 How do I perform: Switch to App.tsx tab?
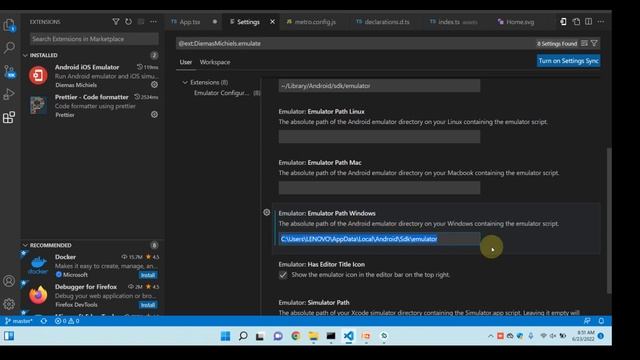tap(190, 22)
